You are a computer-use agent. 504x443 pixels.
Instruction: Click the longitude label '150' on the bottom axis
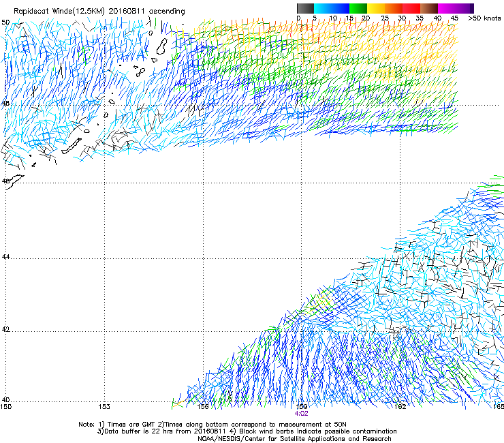5,407
